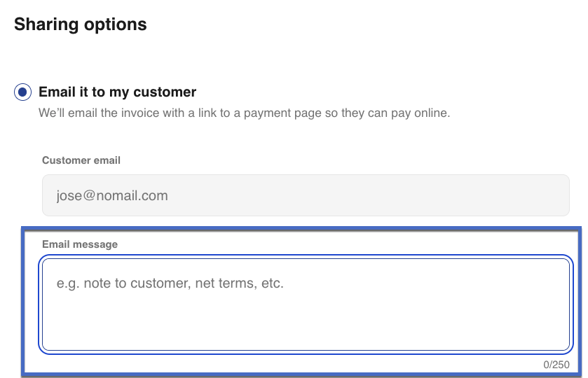Focus the Email message text area
This screenshot has height=378, width=588.
coord(306,304)
